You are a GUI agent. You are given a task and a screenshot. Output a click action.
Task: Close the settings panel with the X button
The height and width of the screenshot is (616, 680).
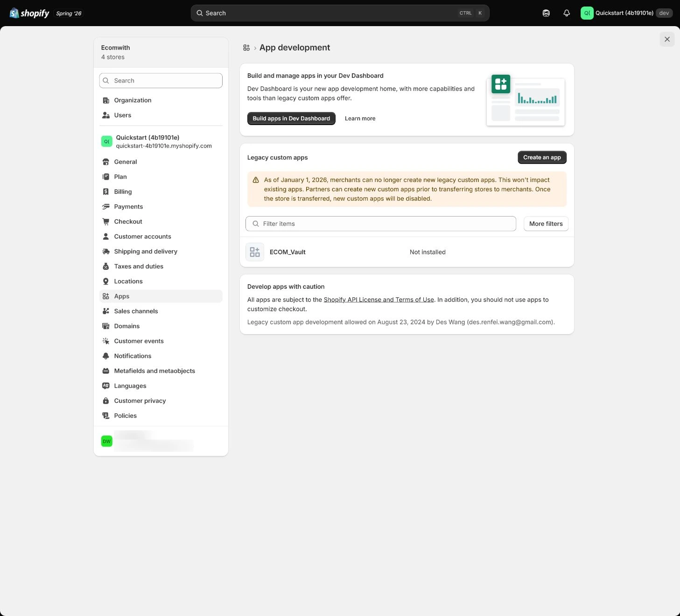click(x=667, y=39)
